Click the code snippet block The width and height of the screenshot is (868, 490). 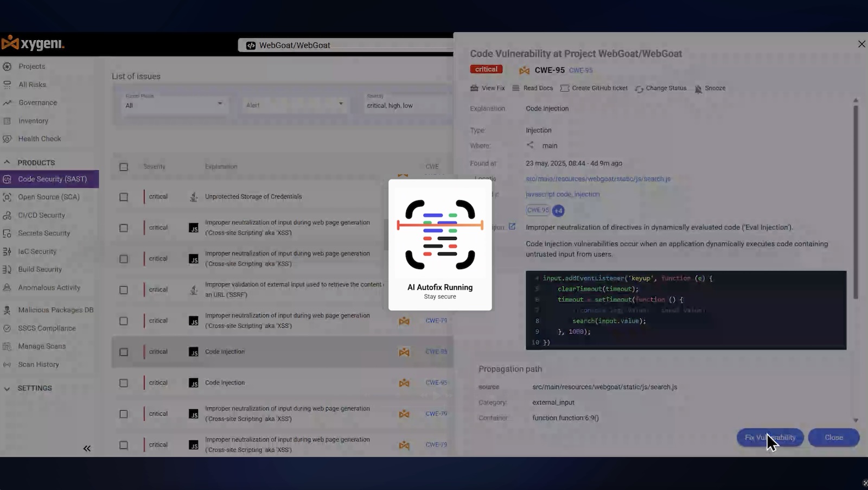686,310
